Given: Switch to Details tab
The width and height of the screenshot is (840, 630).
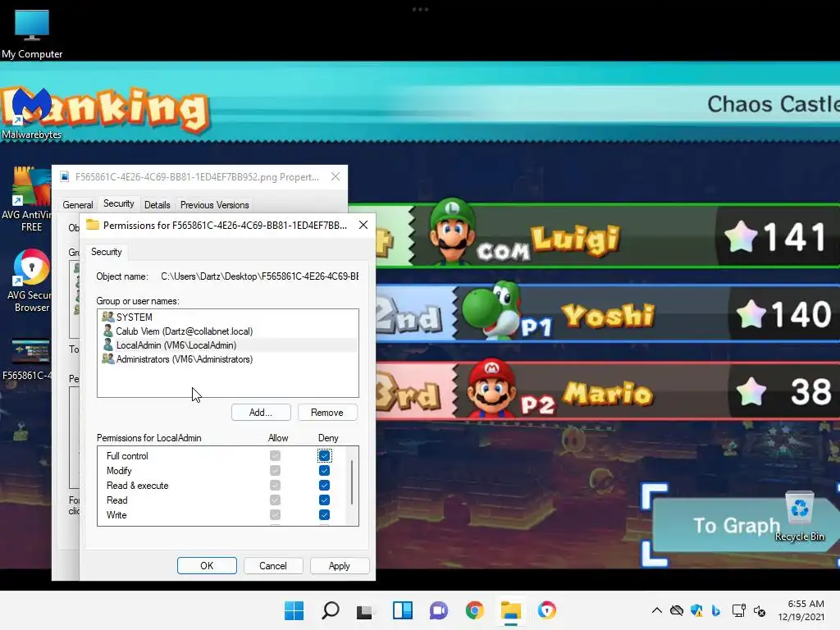Looking at the screenshot, I should (x=157, y=204).
